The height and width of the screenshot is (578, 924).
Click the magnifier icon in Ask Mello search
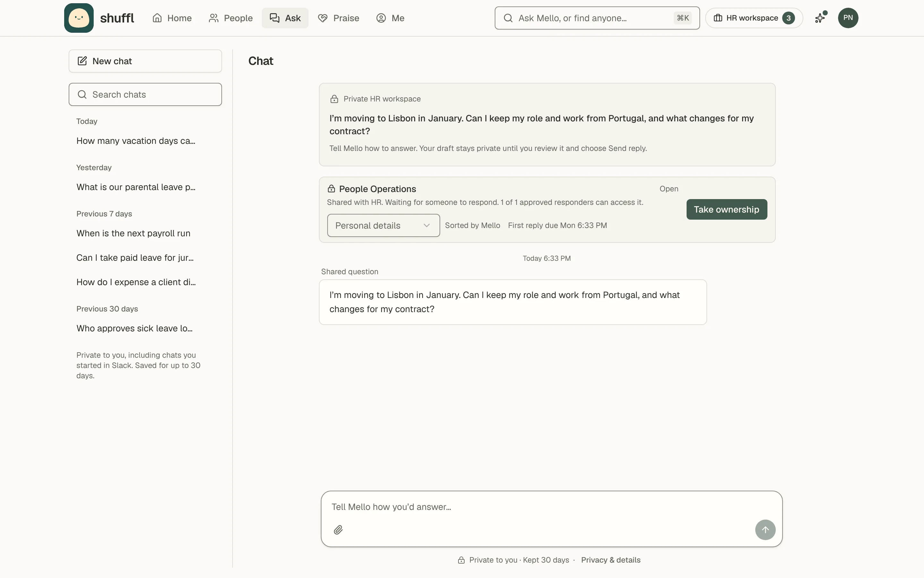508,18
